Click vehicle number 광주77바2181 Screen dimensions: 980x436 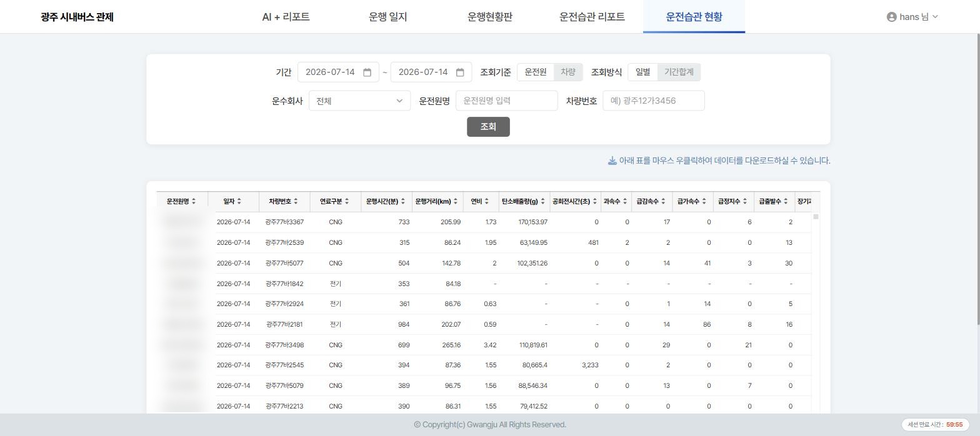click(284, 325)
